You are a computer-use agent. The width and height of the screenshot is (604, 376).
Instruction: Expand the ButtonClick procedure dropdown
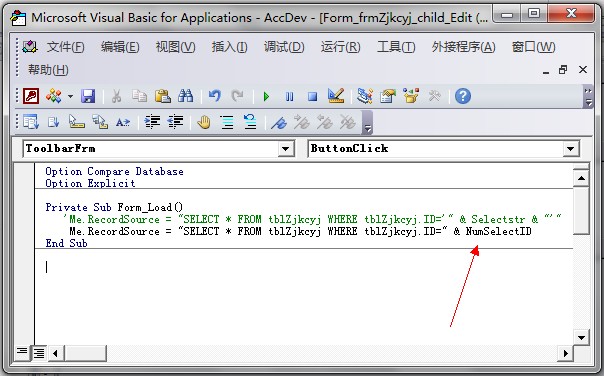coord(570,149)
